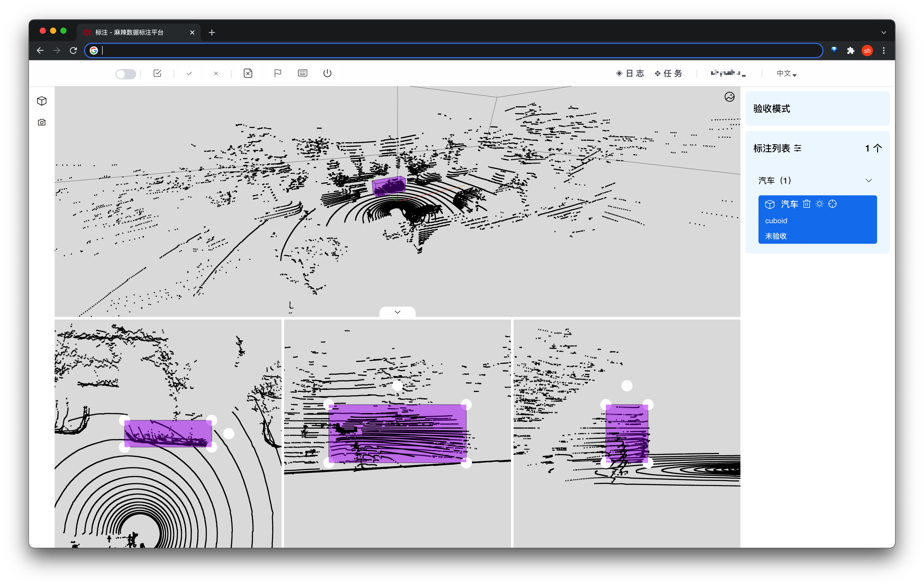Select the 3D cuboid tool in left sidebar
The width and height of the screenshot is (924, 586).
42,101
